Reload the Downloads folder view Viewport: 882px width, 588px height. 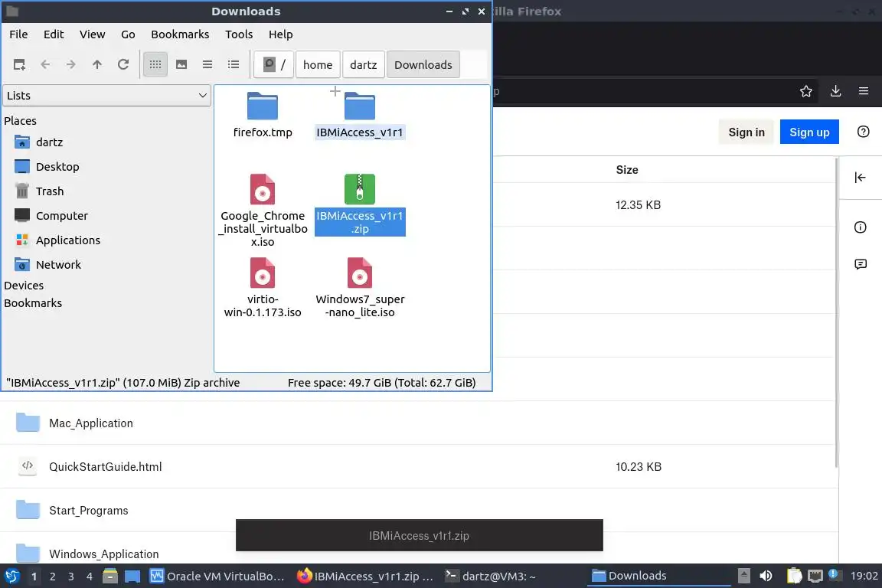point(123,65)
